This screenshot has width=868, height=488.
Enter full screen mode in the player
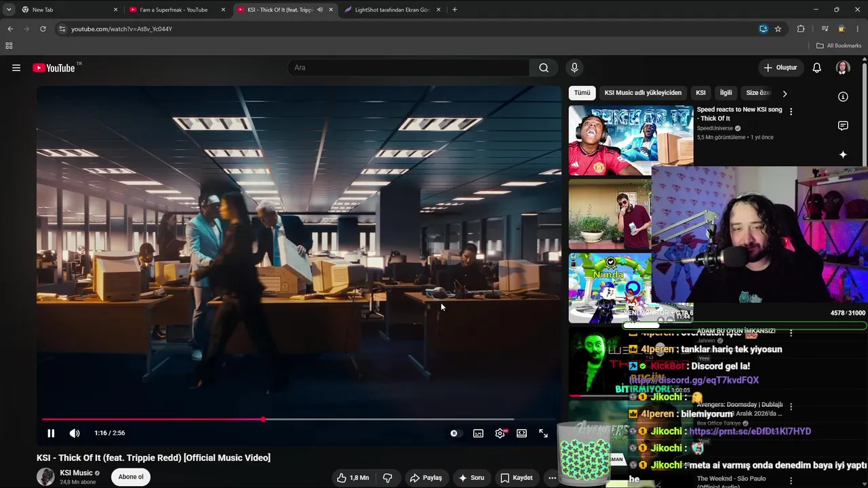[543, 433]
